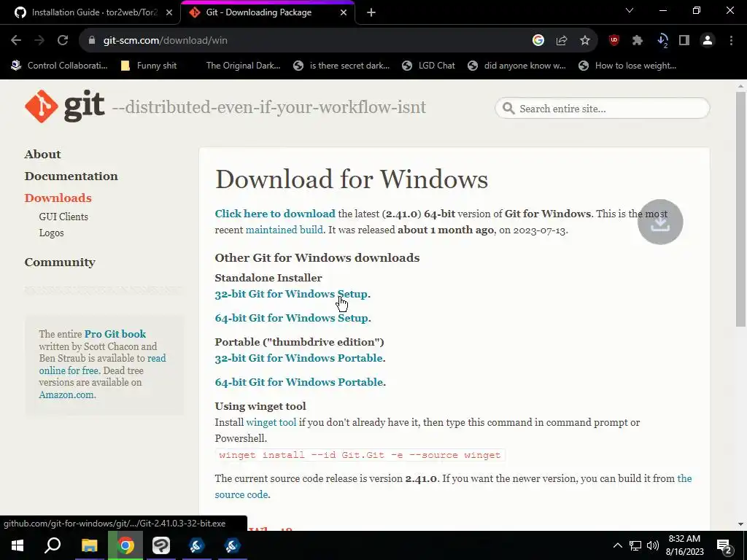Download 64-bit Git for Windows Setup
The image size is (747, 560).
coord(292,318)
